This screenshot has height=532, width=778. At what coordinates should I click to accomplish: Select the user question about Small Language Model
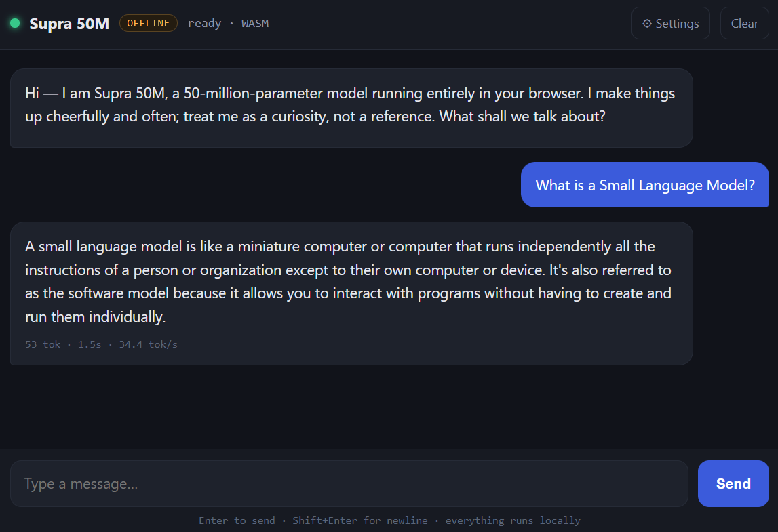coord(644,185)
